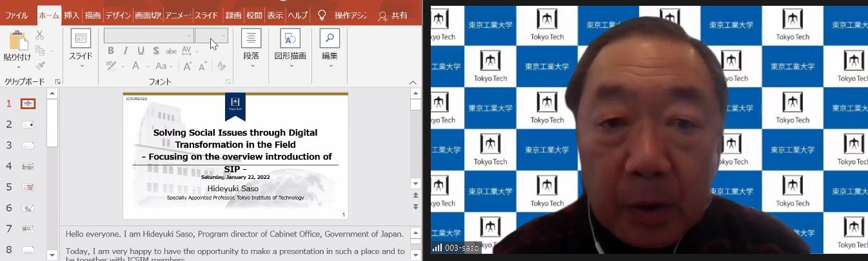868x261 pixels.
Task: Switch to the View (表示) tab
Action: 275,15
